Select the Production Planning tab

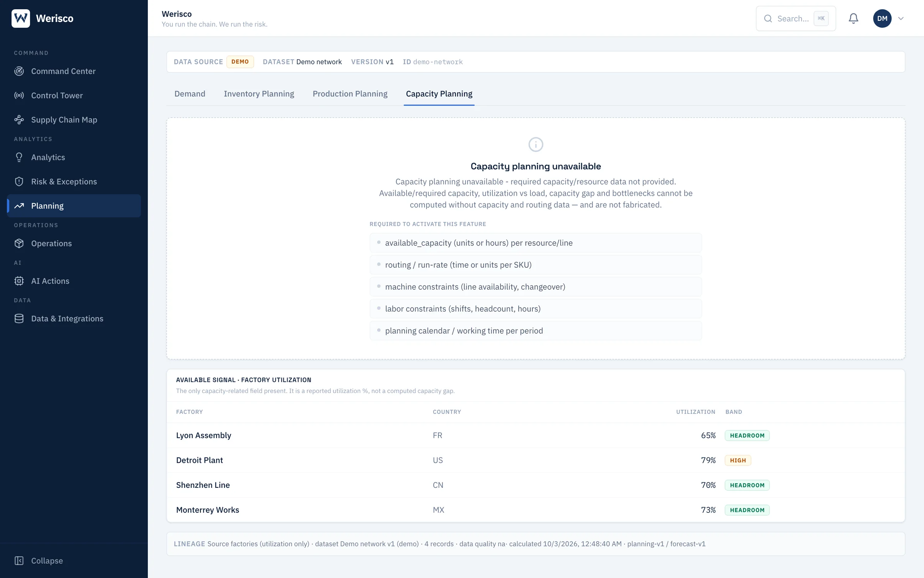[x=350, y=94]
